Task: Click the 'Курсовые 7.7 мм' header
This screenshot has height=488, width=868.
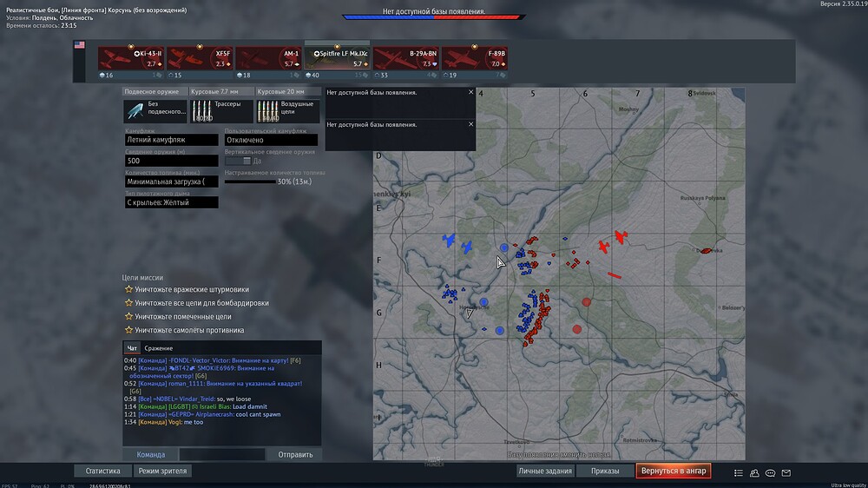Action: [x=221, y=91]
